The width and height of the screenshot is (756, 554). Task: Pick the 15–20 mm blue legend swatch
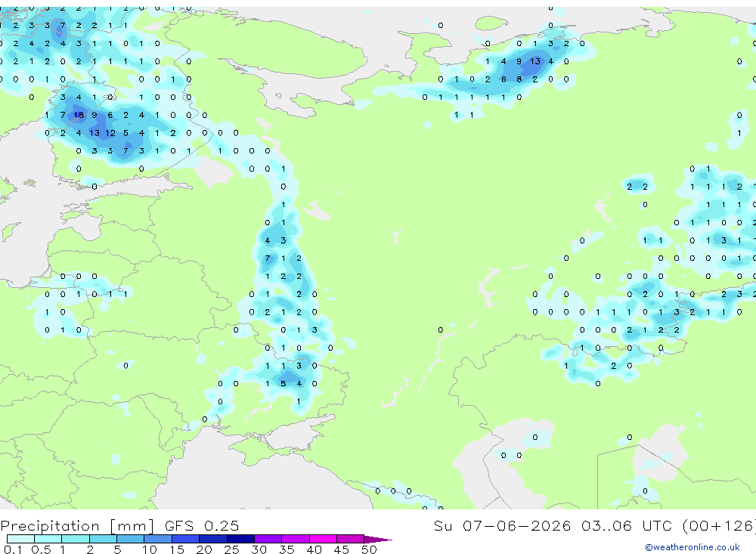click(185, 539)
